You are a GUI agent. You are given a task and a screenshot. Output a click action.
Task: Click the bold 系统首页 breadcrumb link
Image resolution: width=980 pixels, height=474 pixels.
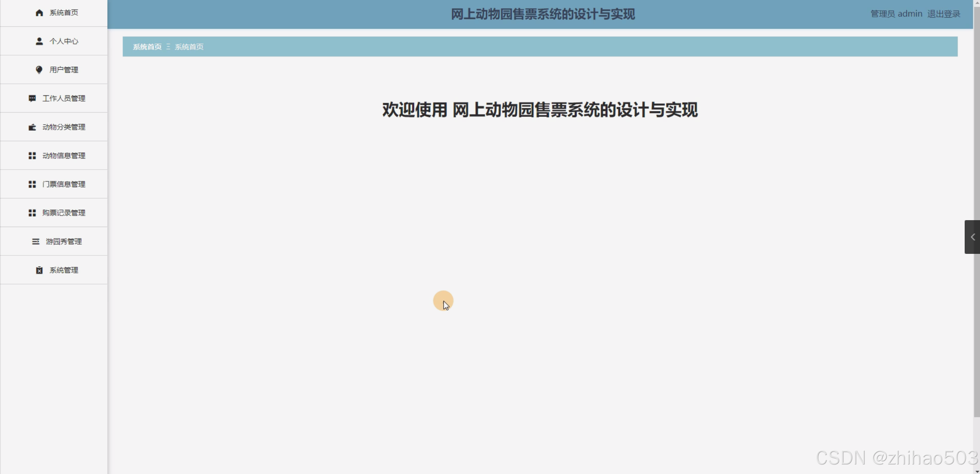point(147,47)
